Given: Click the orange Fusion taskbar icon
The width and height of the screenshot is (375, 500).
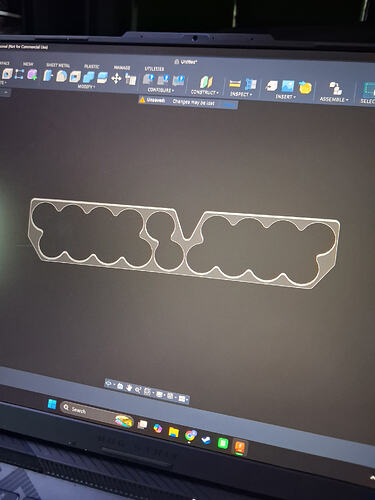Looking at the screenshot, I should click(x=240, y=447).
